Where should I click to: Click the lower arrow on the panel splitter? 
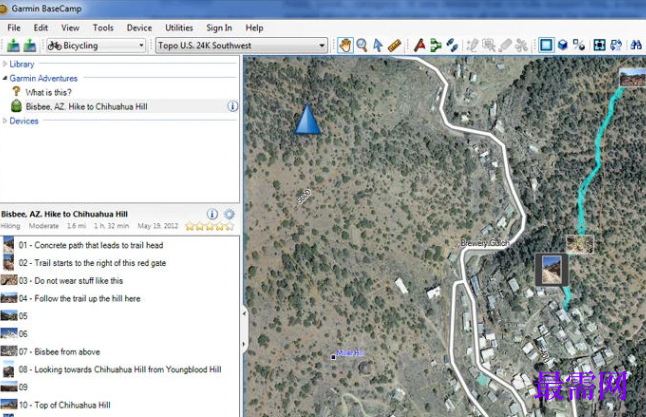click(x=244, y=344)
